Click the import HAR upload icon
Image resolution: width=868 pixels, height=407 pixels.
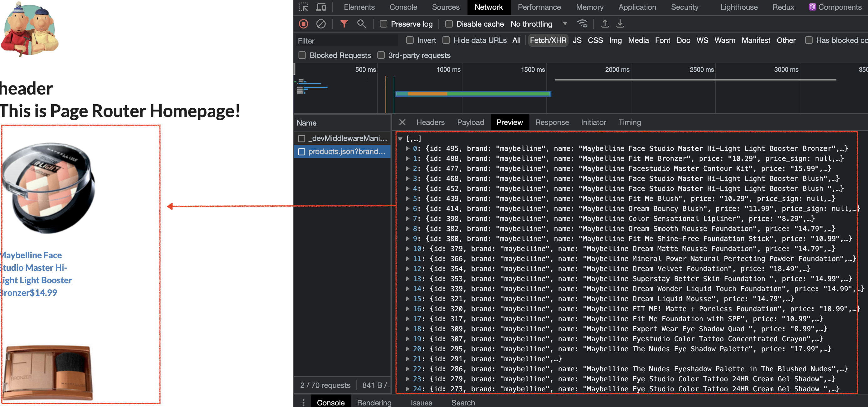605,23
